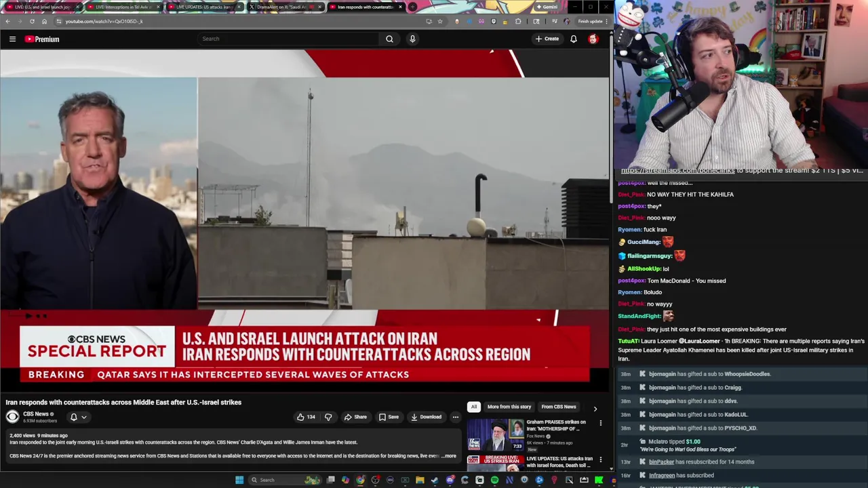Image resolution: width=868 pixels, height=488 pixels.
Task: Switch to the 'LIVE: U.S. and Israel launch' tab
Action: tap(43, 7)
